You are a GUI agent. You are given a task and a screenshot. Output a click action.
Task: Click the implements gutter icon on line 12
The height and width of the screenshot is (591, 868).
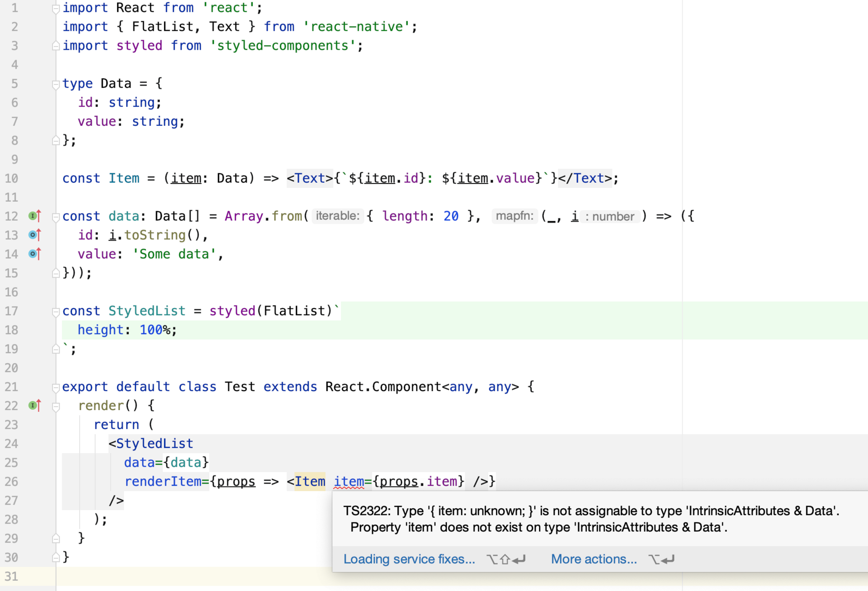coord(35,216)
